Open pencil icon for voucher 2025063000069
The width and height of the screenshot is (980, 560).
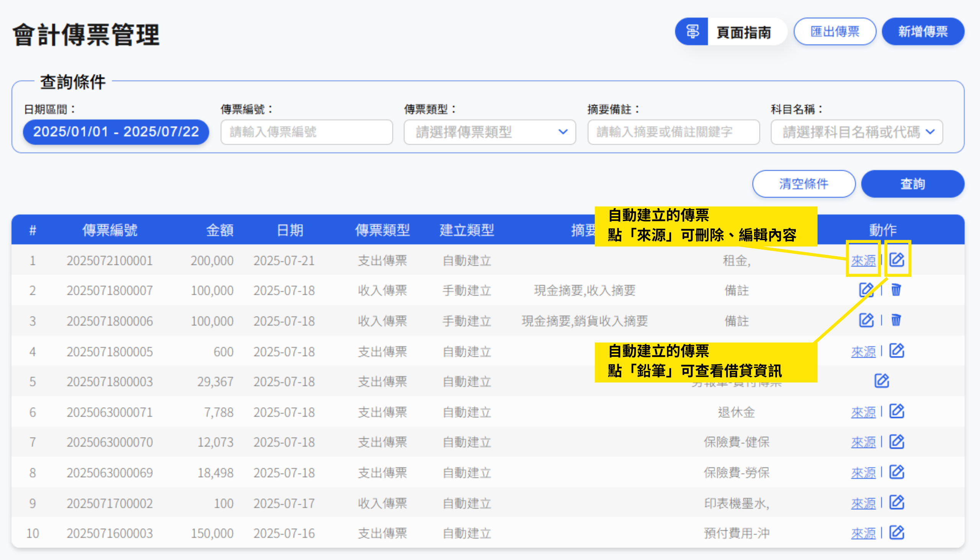897,472
